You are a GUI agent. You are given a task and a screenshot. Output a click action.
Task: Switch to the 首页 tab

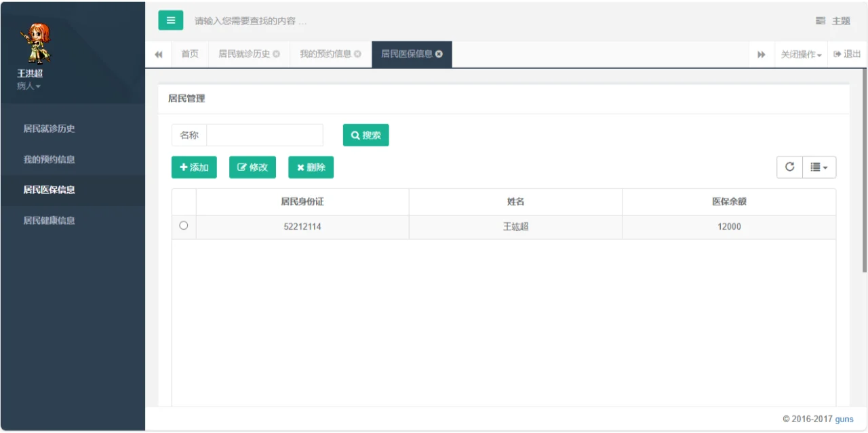190,54
